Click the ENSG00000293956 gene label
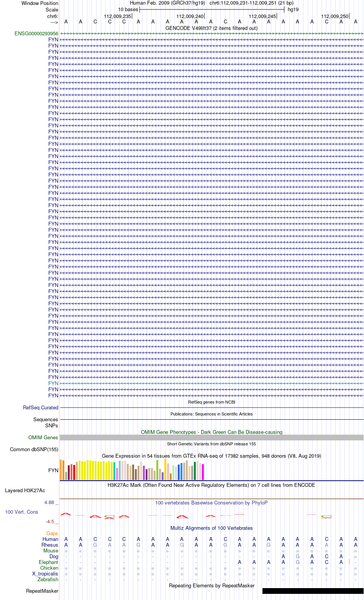 point(36,34)
